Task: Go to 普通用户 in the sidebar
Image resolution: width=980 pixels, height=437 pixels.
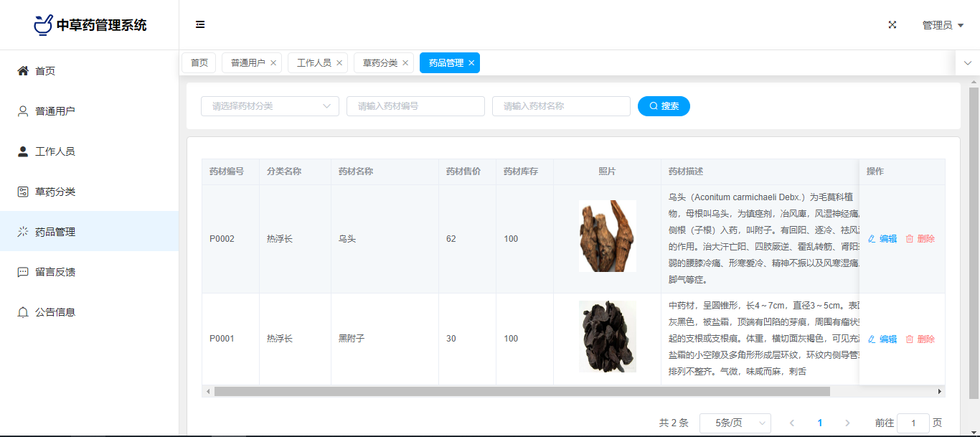Action: click(55, 111)
